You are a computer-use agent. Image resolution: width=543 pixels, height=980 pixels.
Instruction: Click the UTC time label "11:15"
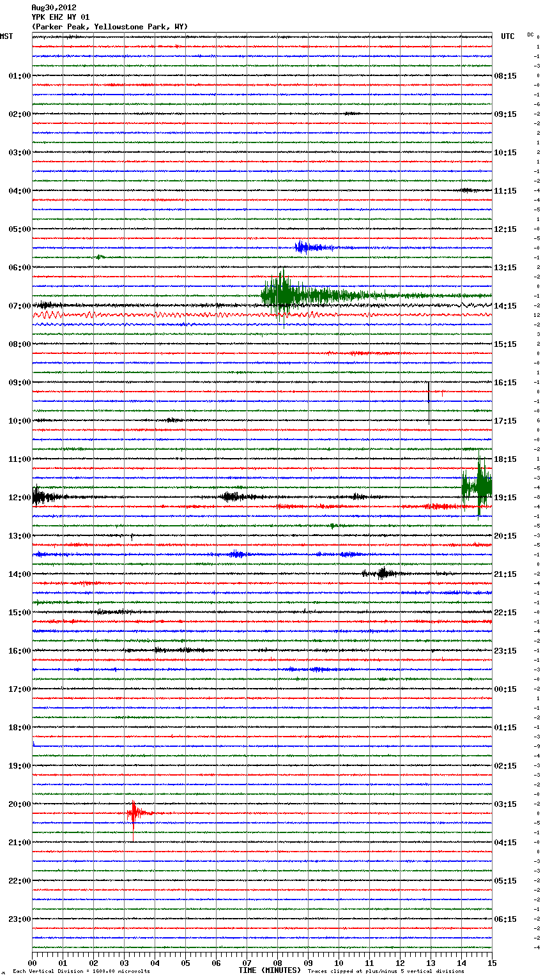point(505,191)
